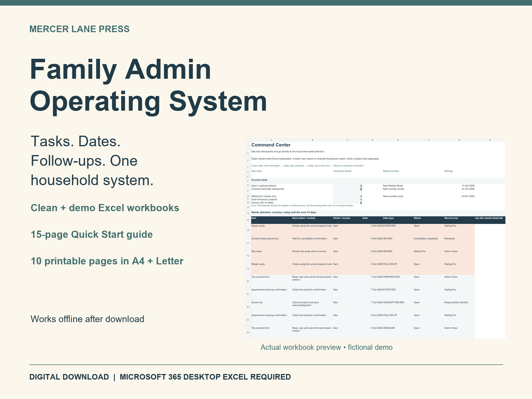This screenshot has width=532, height=399.
Task: Click the "Next Weekly Reset" label
Action: click(393, 186)
